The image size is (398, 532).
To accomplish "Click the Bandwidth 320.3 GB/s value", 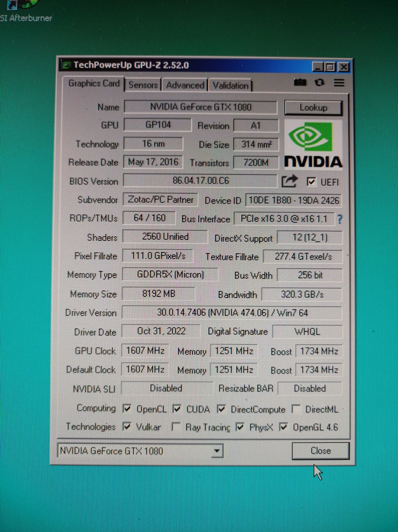I will pos(302,294).
